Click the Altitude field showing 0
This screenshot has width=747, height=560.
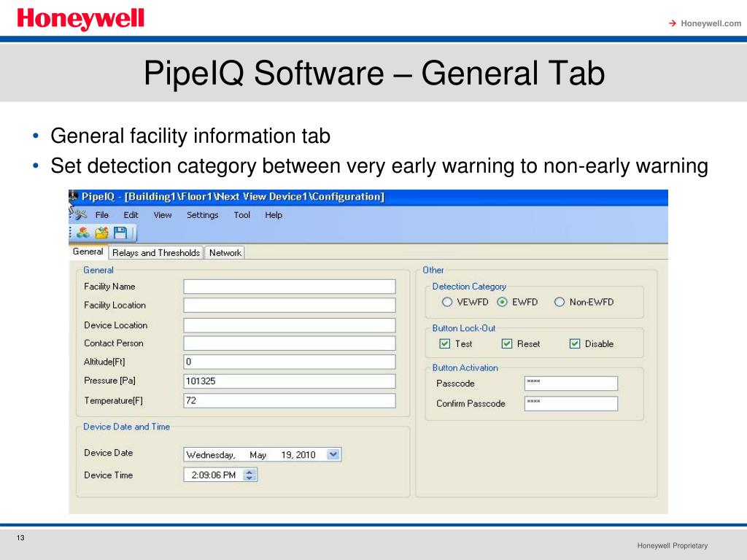[x=290, y=362]
